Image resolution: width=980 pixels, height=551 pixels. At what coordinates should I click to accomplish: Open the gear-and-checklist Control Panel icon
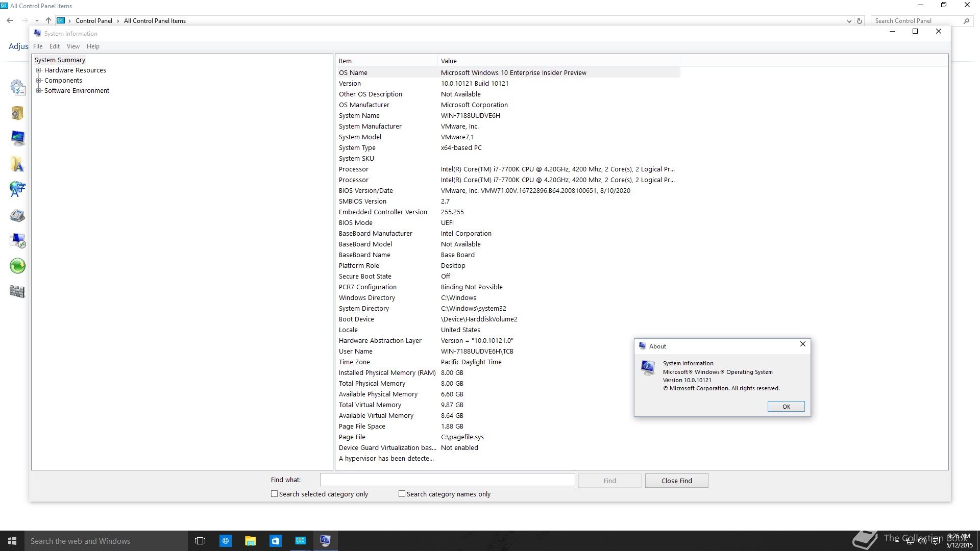tap(18, 88)
